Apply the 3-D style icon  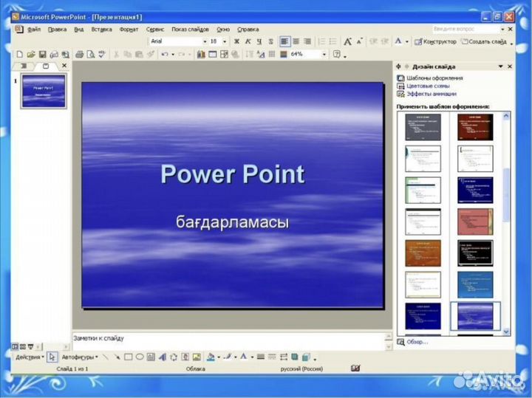306,357
